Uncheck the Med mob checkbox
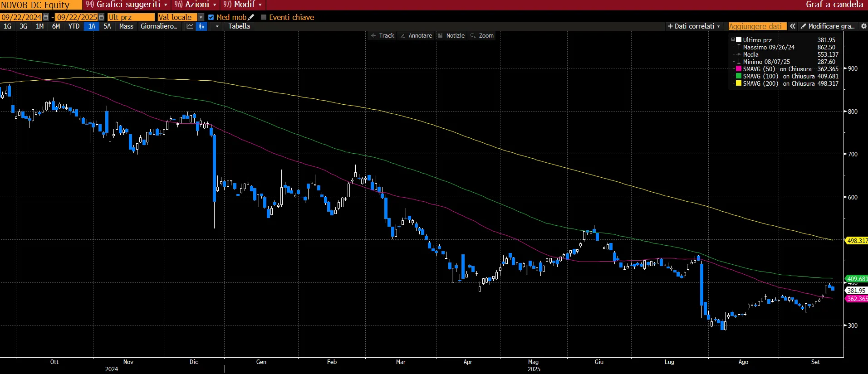This screenshot has width=868, height=374. coord(211,17)
